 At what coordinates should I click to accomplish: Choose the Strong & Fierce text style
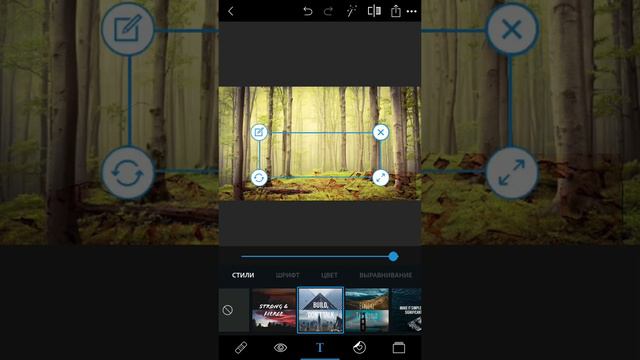273,310
